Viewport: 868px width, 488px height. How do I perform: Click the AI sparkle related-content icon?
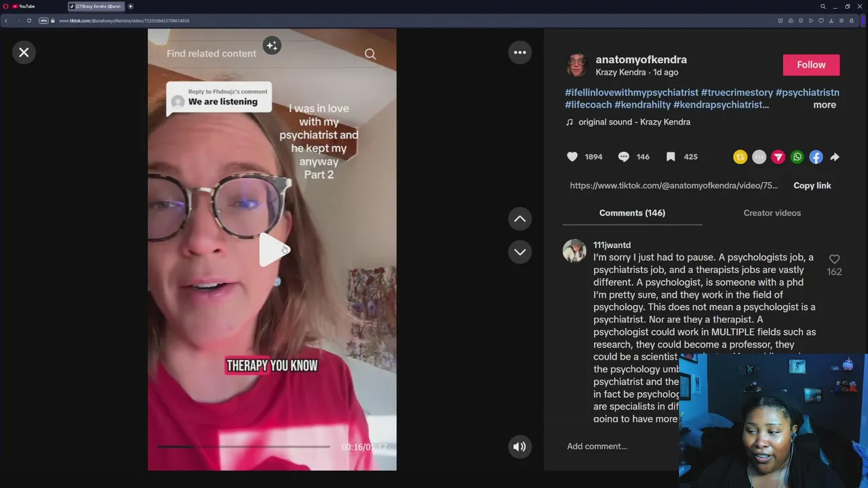pyautogui.click(x=272, y=45)
